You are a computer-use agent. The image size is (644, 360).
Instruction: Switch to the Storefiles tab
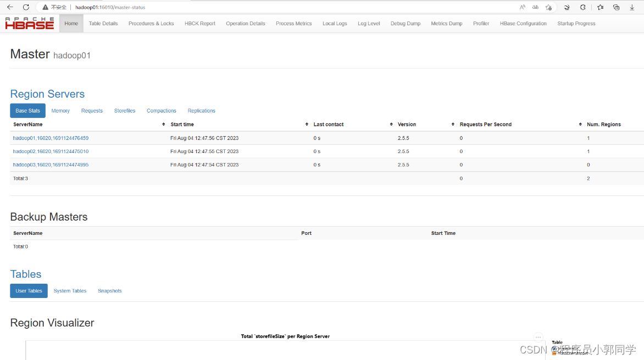click(124, 111)
